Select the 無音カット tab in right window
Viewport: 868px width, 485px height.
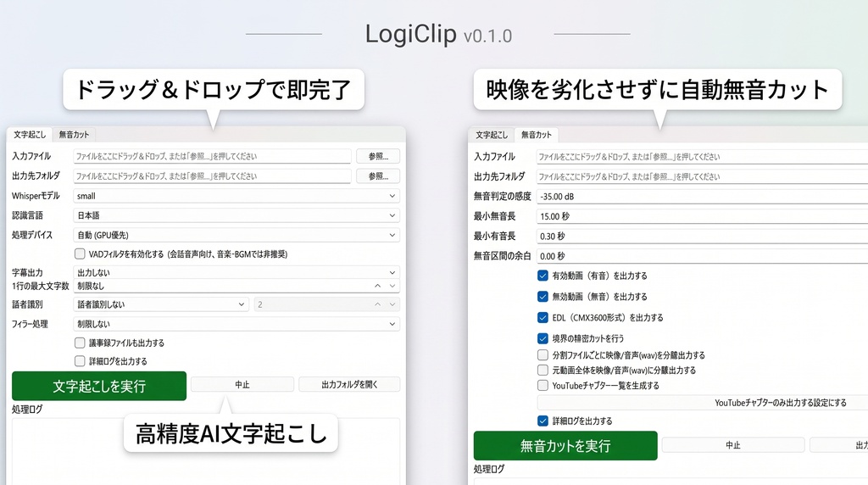[x=536, y=135]
